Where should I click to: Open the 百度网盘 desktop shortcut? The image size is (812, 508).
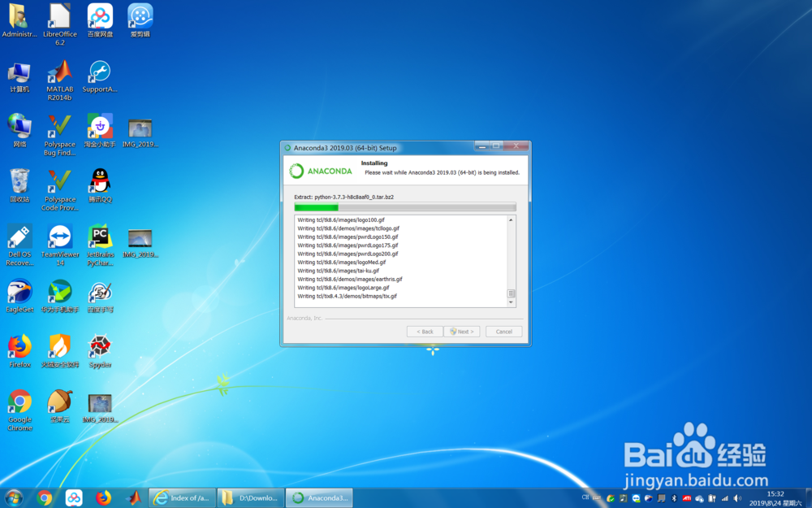point(100,21)
